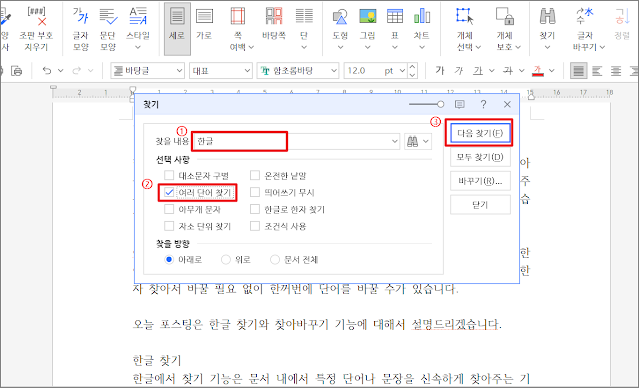Click the undo arrow icon

(47, 71)
